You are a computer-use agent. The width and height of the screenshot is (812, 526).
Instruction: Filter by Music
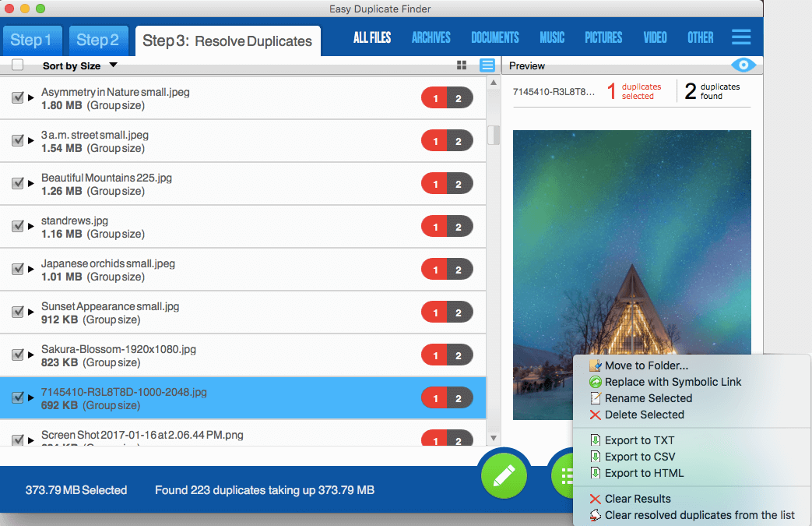[x=552, y=37]
